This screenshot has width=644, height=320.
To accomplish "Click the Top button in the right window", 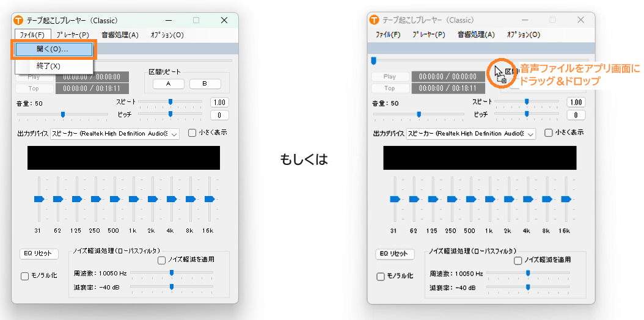I will point(389,89).
